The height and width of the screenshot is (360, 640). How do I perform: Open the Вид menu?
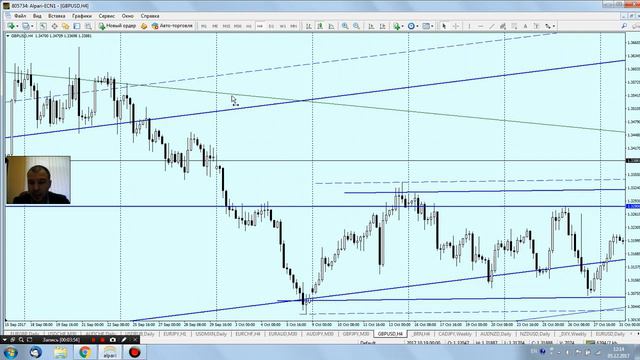(x=37, y=16)
